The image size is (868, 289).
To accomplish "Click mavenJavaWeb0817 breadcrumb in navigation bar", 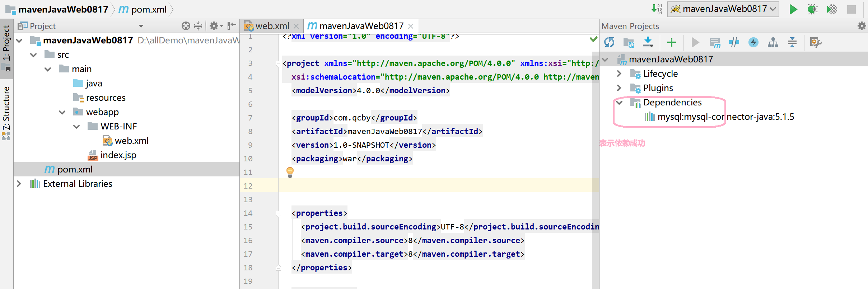I will pos(57,9).
